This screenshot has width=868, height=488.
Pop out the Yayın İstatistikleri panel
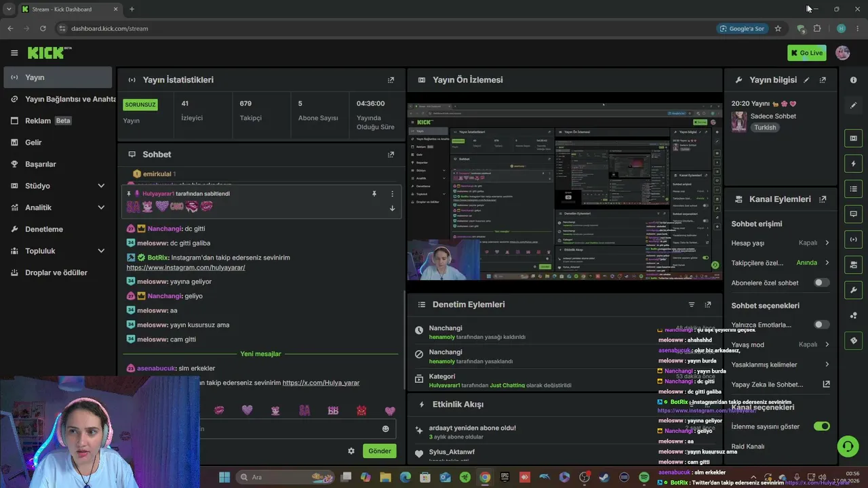point(391,80)
